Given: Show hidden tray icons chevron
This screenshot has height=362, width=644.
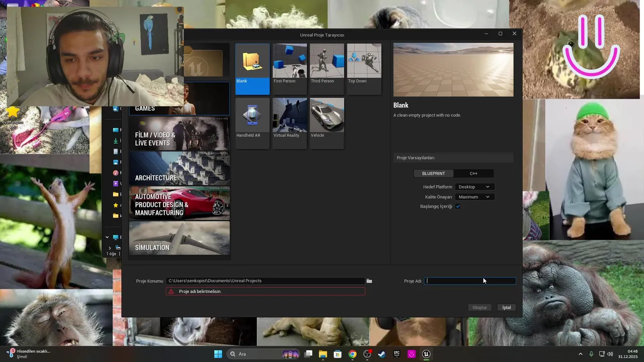Looking at the screenshot, I should [580, 354].
